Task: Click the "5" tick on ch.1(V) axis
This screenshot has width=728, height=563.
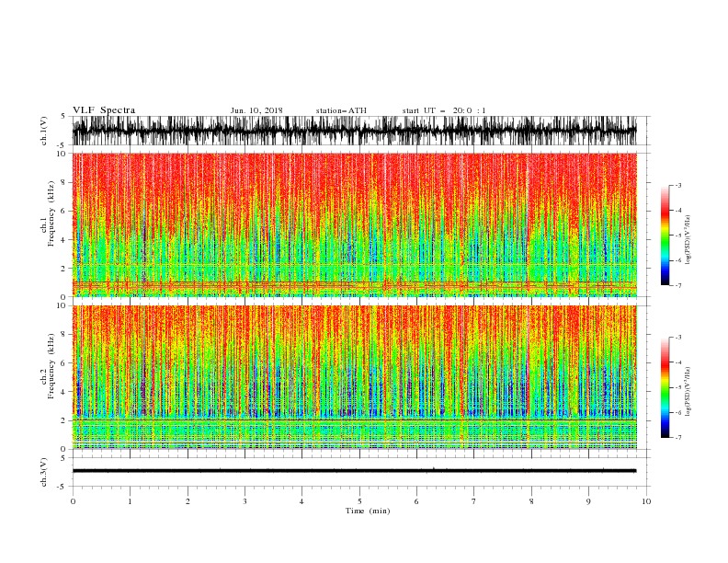Action: pos(63,116)
